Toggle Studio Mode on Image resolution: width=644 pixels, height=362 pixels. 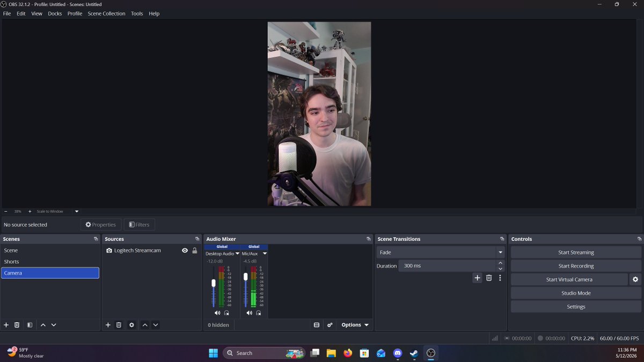(576, 293)
